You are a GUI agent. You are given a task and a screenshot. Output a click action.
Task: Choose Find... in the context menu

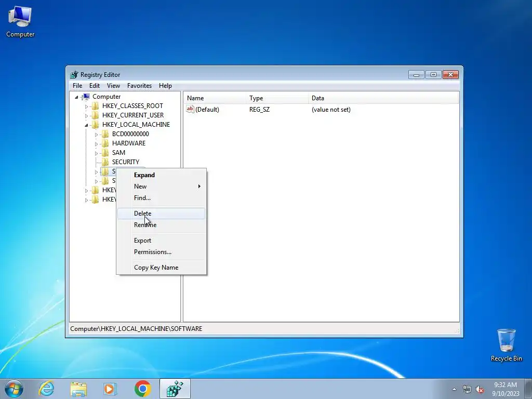(161, 198)
